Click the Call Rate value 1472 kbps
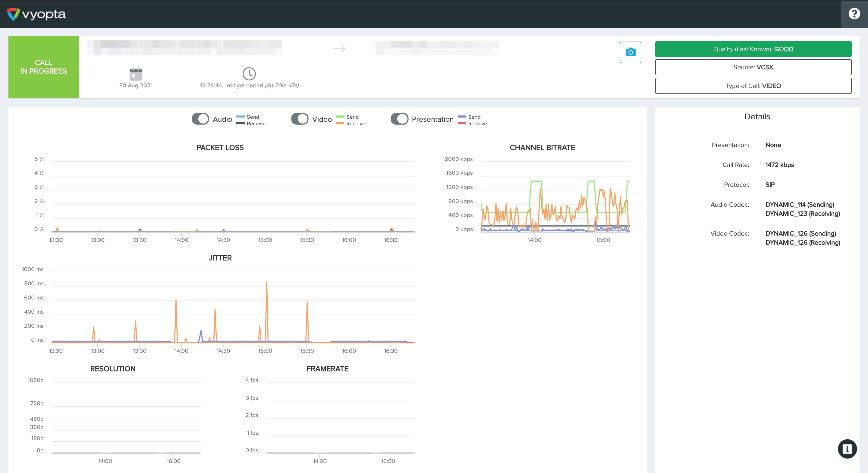 779,165
